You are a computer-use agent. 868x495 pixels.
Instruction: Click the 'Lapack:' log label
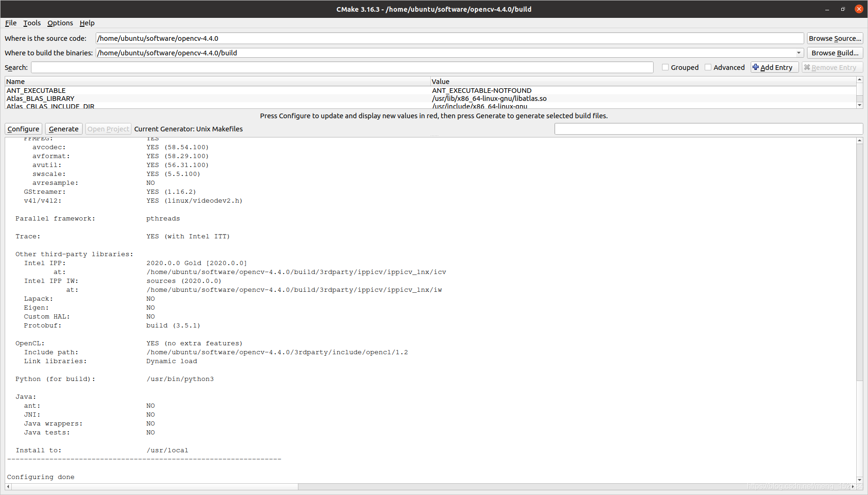point(38,299)
